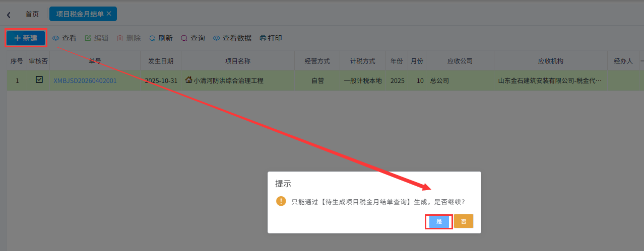Collapse tabs with the left chevron arrow
This screenshot has width=644, height=251.
[9, 15]
